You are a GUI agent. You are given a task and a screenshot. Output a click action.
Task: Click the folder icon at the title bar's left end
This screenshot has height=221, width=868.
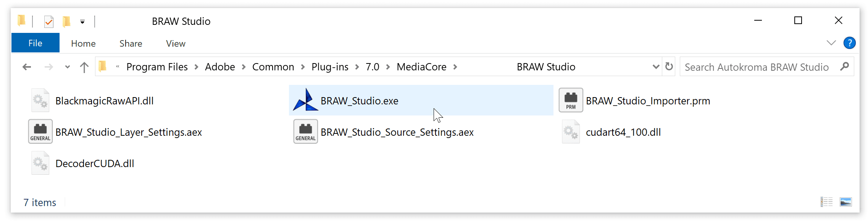(22, 21)
